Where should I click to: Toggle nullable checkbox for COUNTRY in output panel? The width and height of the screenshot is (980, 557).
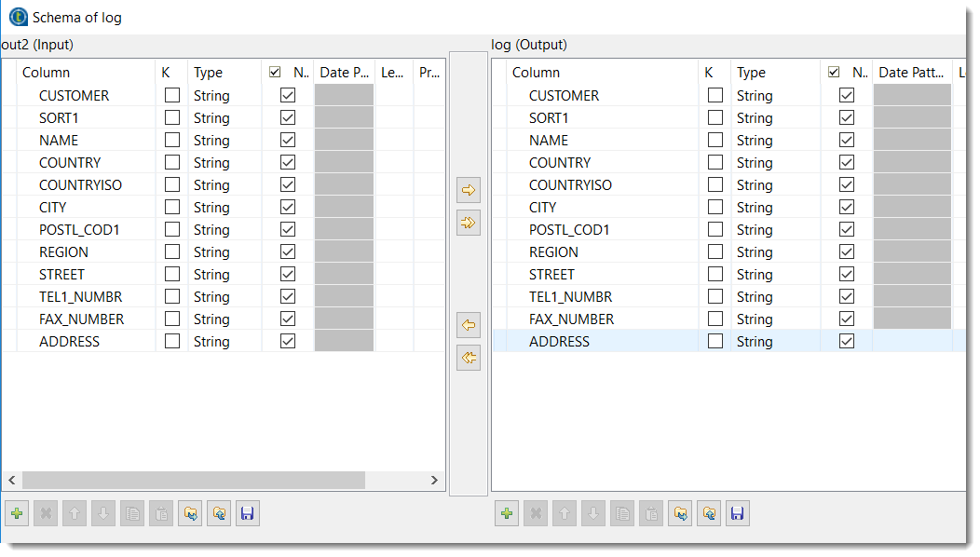(846, 163)
